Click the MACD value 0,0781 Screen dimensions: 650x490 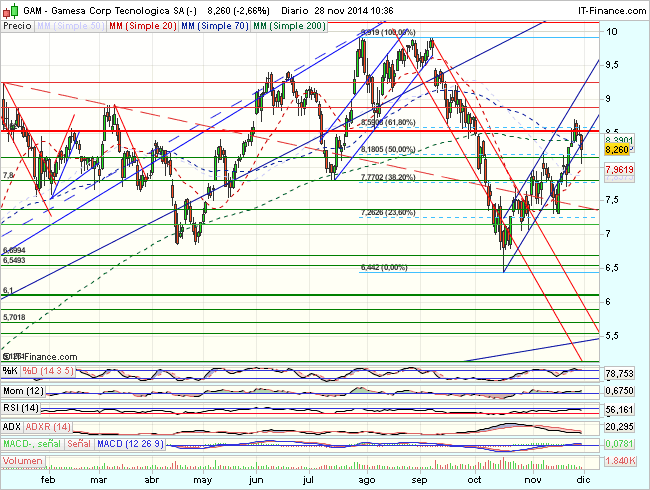(x=619, y=444)
